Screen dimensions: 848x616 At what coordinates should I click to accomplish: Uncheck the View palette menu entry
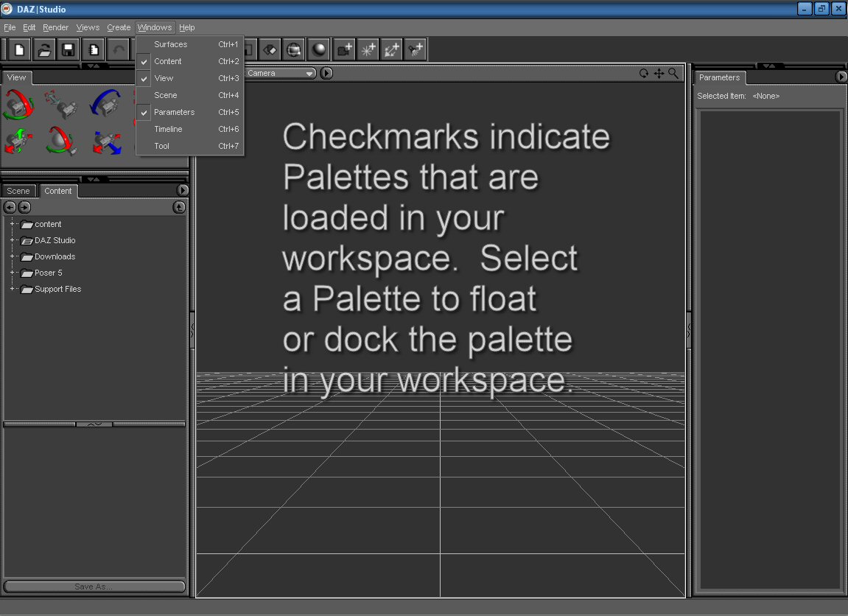point(164,78)
